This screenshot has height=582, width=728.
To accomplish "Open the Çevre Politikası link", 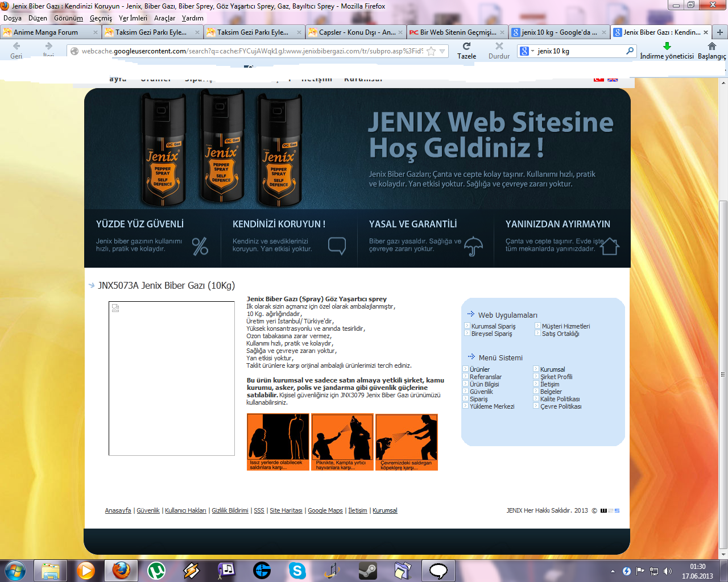I will pos(561,406).
